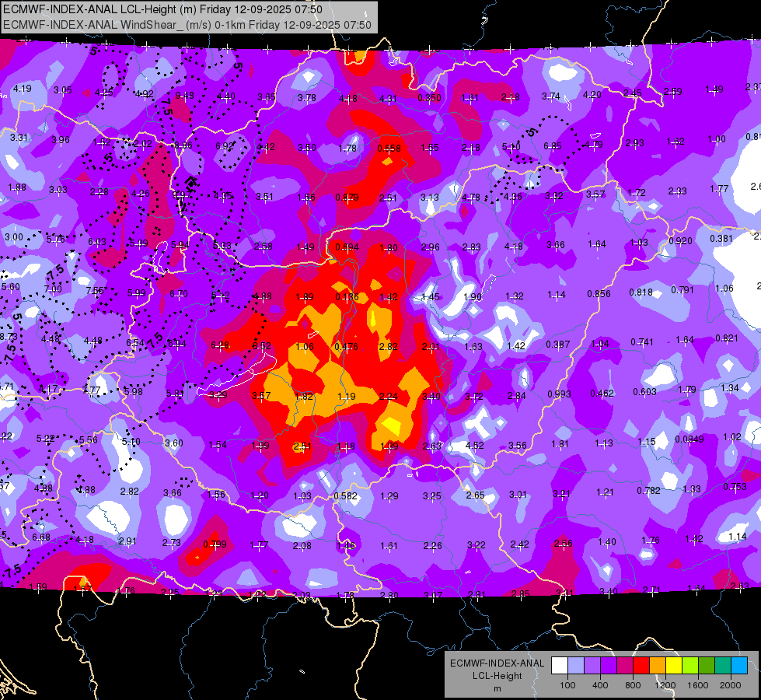The height and width of the screenshot is (700, 761).
Task: Click the wind shear value 0.993
Action: point(559,394)
